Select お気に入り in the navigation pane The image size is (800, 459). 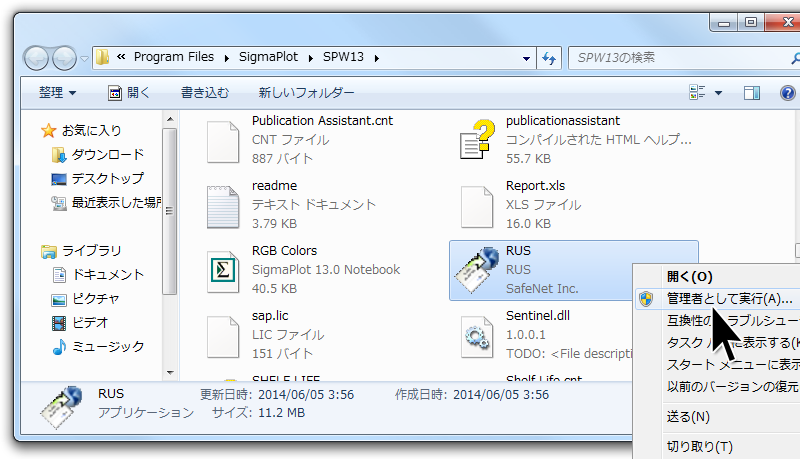click(91, 131)
